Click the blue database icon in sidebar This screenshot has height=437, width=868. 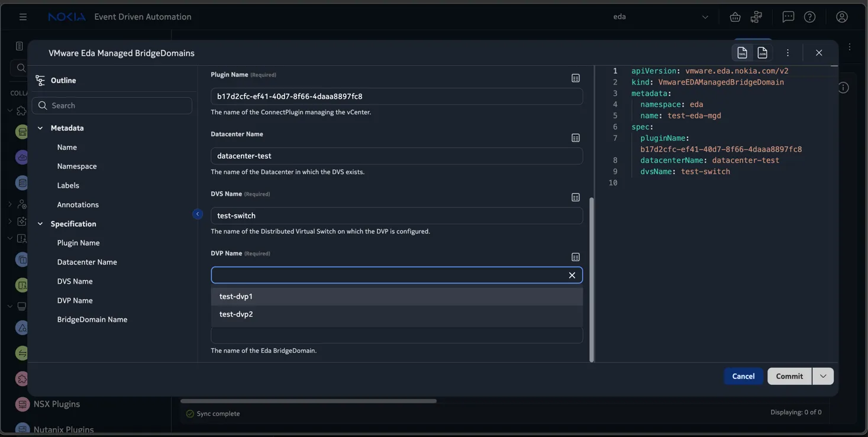[22, 183]
